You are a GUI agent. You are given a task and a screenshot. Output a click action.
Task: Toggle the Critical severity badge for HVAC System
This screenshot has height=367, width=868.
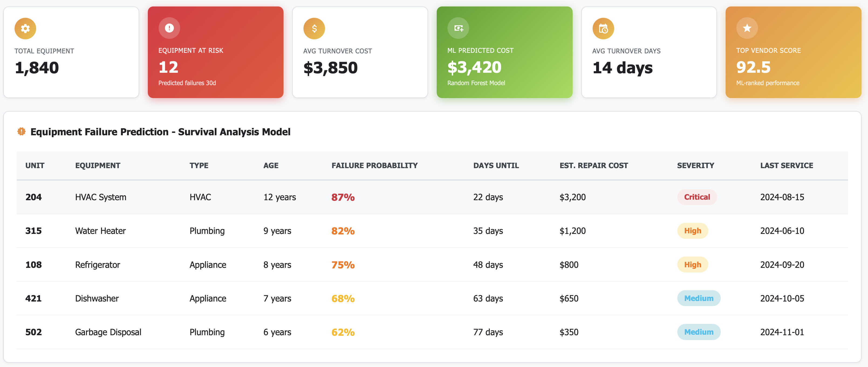click(x=697, y=197)
